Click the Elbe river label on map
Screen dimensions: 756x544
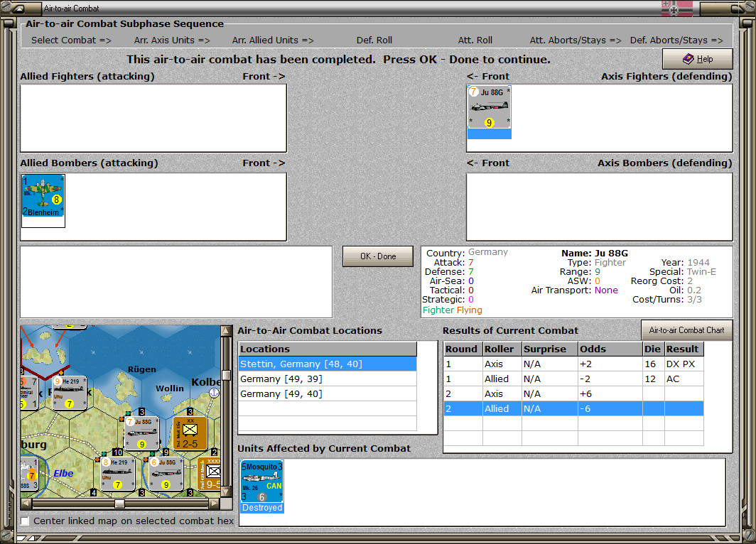coord(63,473)
